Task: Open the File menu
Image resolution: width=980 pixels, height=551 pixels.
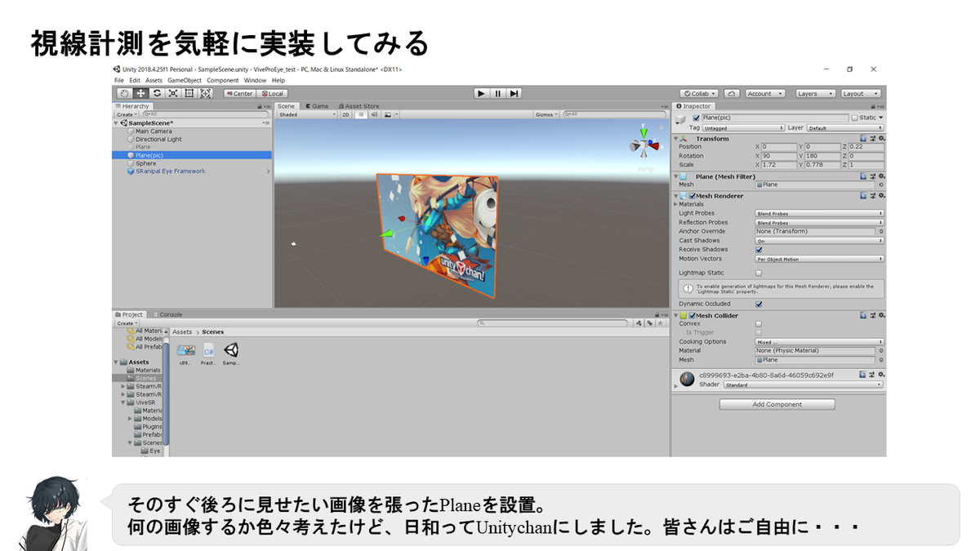Action: 119,80
